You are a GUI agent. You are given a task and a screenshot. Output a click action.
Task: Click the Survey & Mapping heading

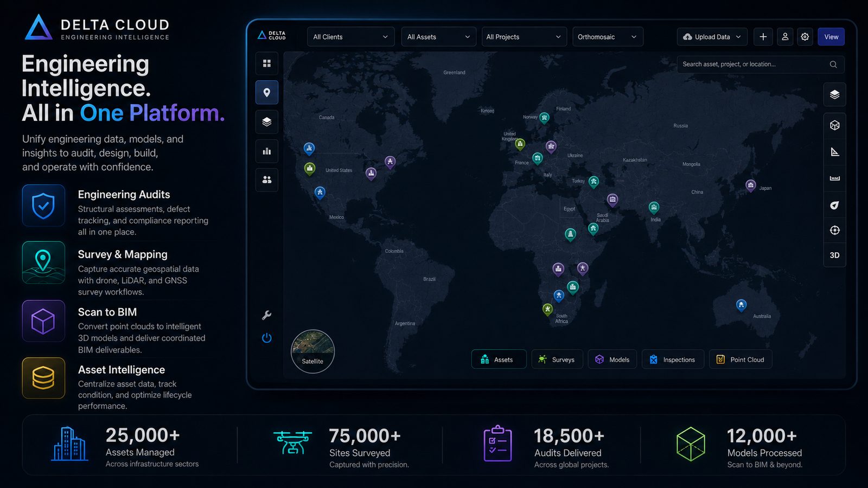(123, 254)
